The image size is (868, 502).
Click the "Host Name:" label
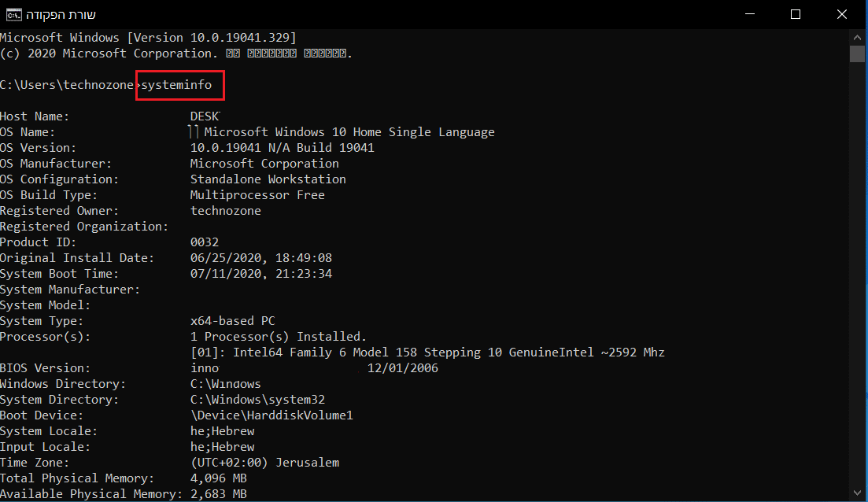tap(35, 116)
